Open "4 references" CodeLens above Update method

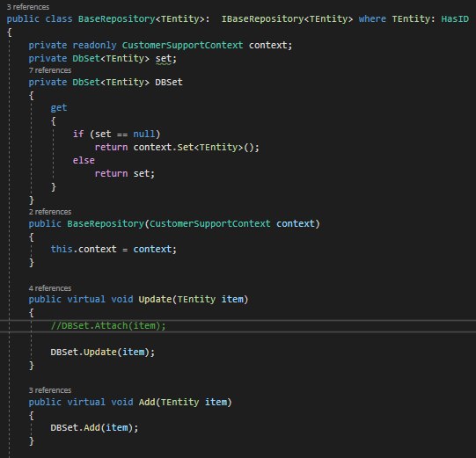[50, 288]
